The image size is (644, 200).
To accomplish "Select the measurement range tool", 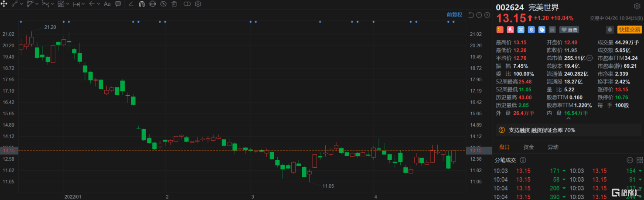I will (61, 4).
